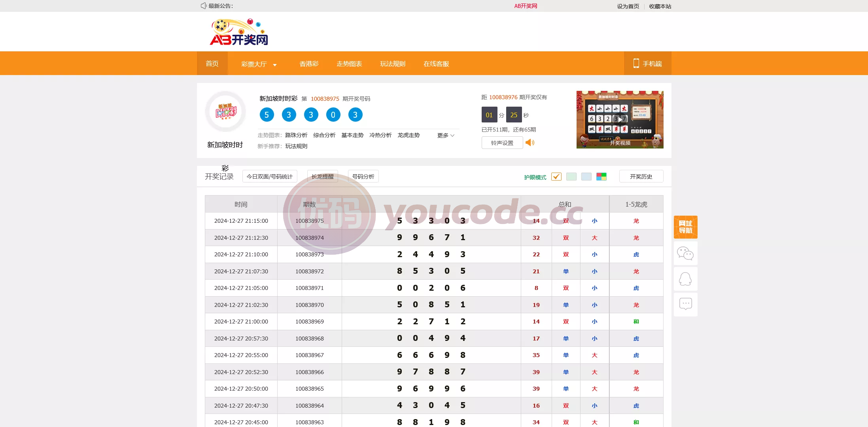Open the QQ penguin side icon
Image resolution: width=868 pixels, height=427 pixels.
pyautogui.click(x=685, y=279)
